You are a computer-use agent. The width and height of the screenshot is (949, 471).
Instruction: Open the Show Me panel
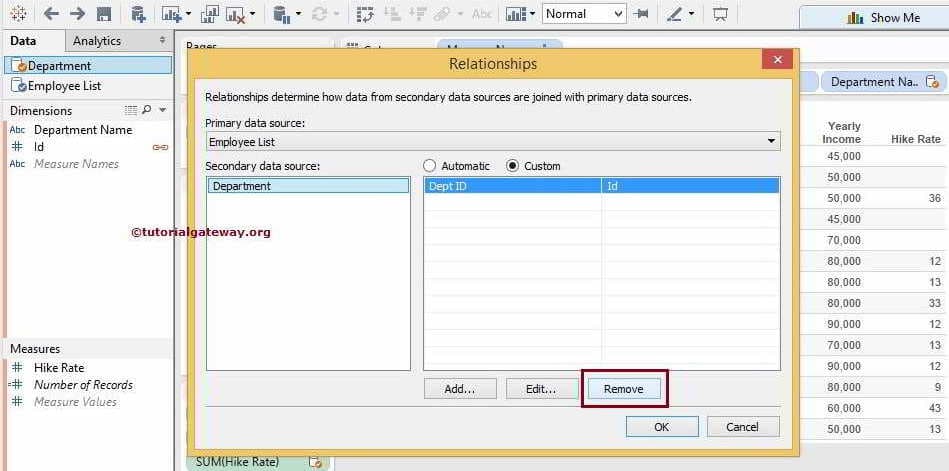883,18
